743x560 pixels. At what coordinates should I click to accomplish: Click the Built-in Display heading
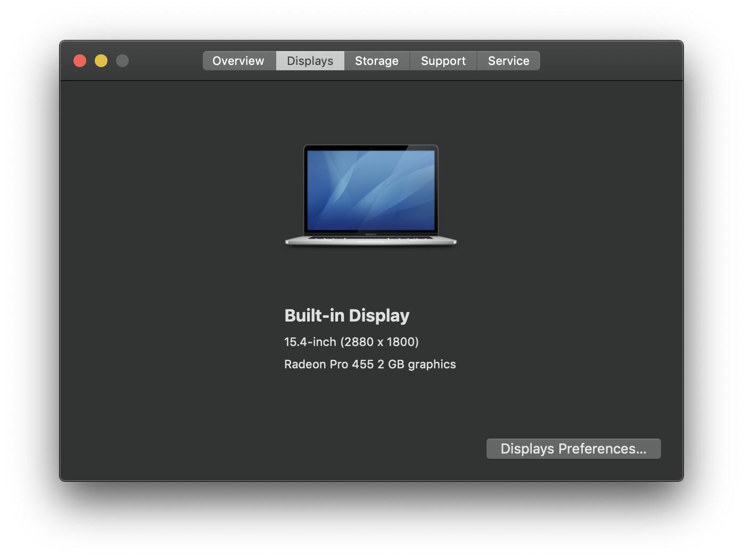click(347, 315)
